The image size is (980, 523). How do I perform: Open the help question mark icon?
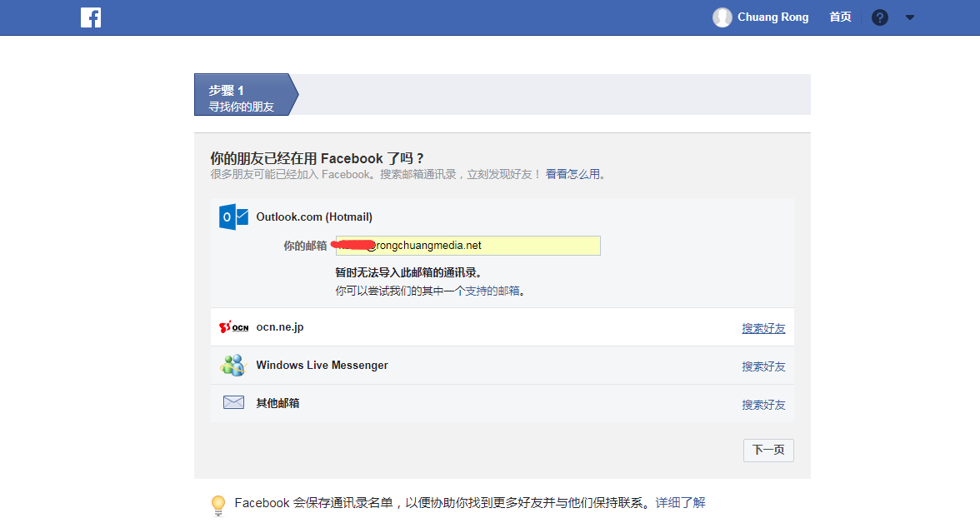pos(879,17)
